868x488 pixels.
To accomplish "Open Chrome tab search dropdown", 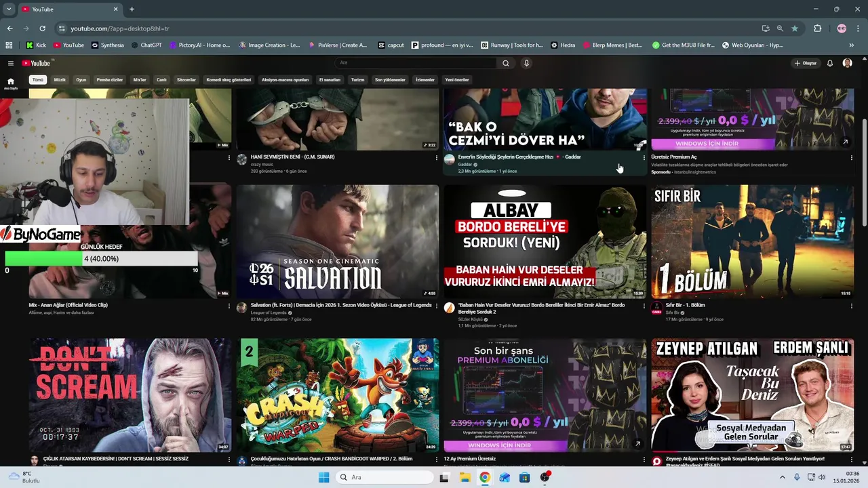I will (8, 9).
